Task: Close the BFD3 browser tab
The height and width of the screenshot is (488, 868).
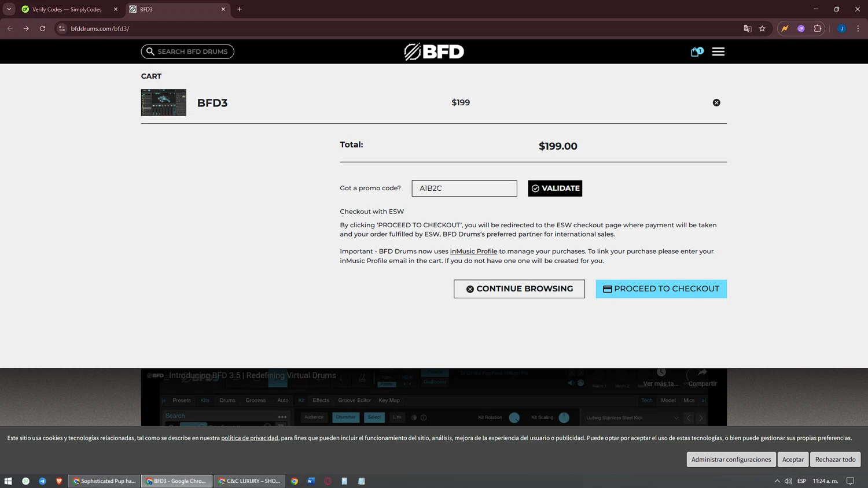Action: coord(223,9)
